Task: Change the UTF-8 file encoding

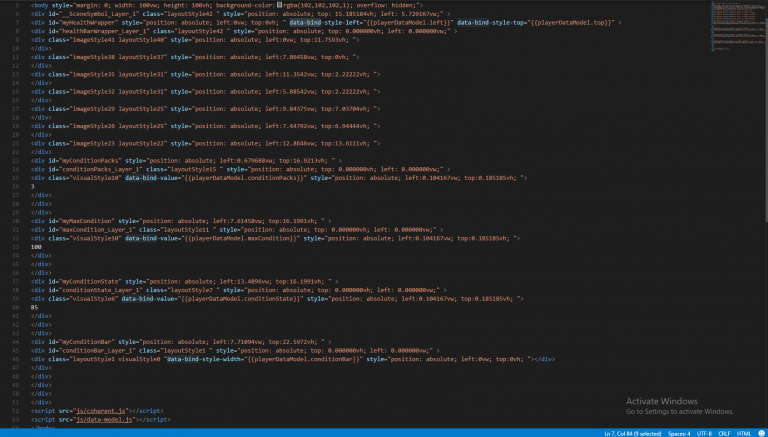Action: click(704, 432)
